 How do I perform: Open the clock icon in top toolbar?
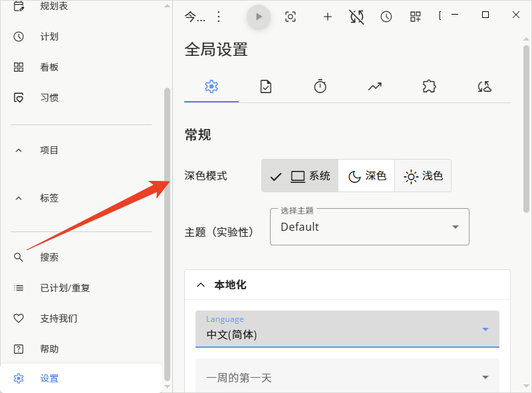click(386, 17)
